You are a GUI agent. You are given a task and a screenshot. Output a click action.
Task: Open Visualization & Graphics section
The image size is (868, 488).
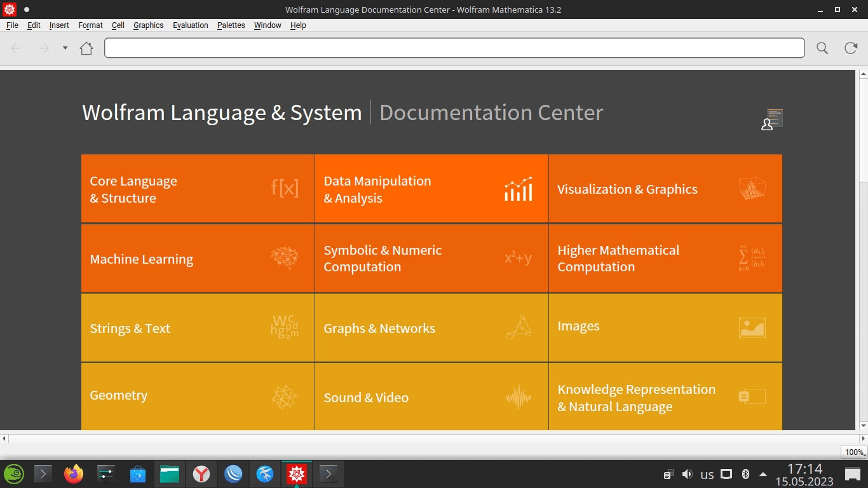(665, 189)
